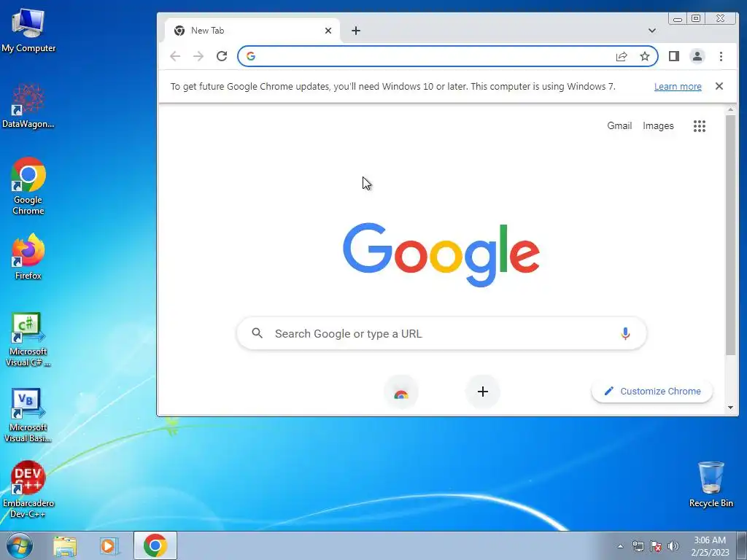The height and width of the screenshot is (560, 747).
Task: Click the magnifier icon in search box
Action: pyautogui.click(x=258, y=333)
